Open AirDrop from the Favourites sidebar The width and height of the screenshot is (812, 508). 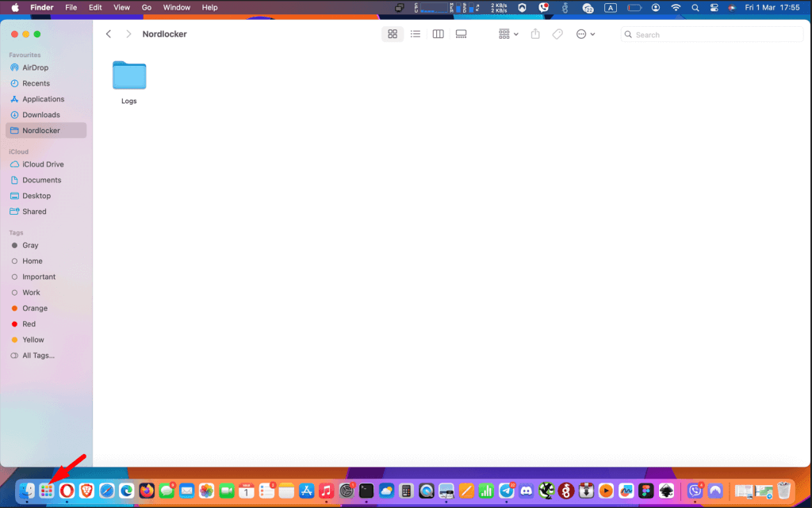(x=33, y=67)
